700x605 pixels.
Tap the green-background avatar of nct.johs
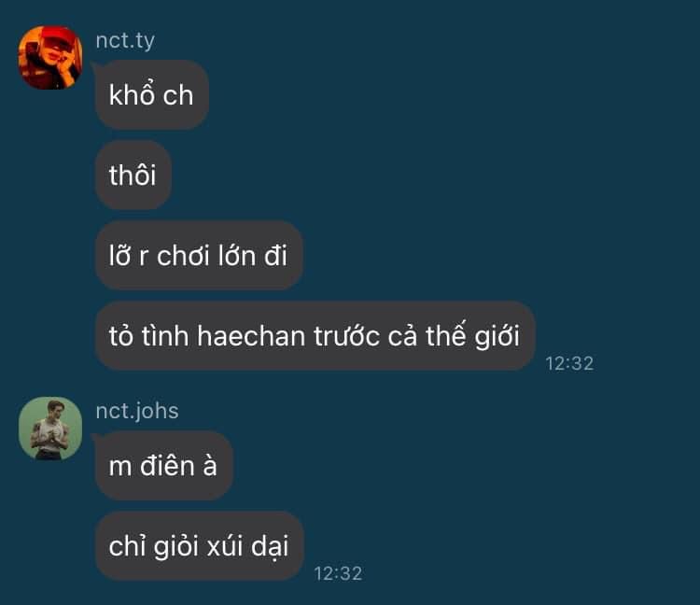[x=50, y=429]
